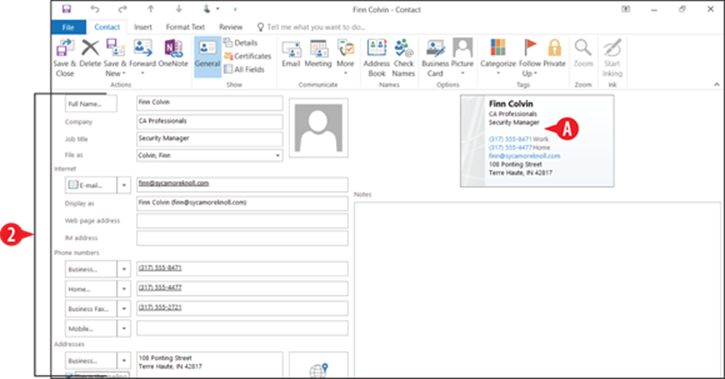Open the Review tab

[x=231, y=27]
